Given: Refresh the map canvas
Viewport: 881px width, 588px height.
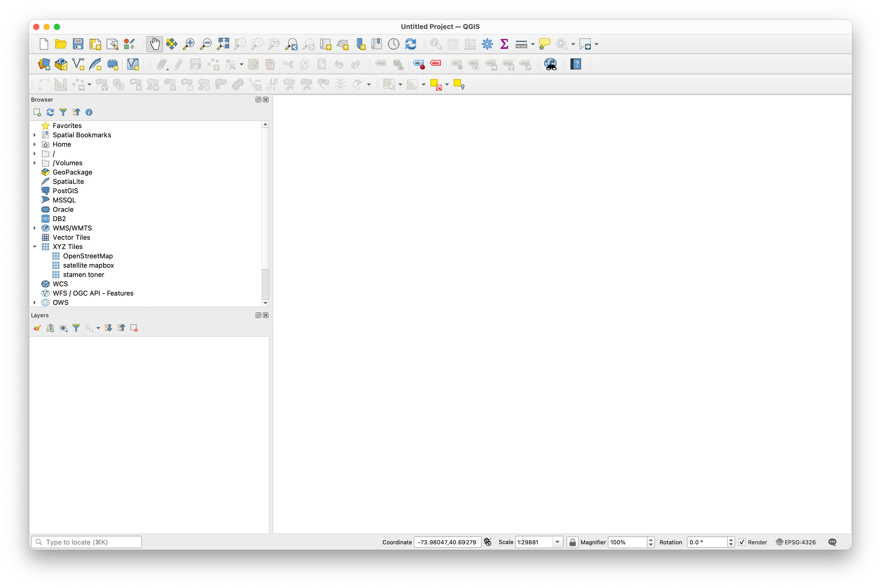Looking at the screenshot, I should click(x=411, y=44).
